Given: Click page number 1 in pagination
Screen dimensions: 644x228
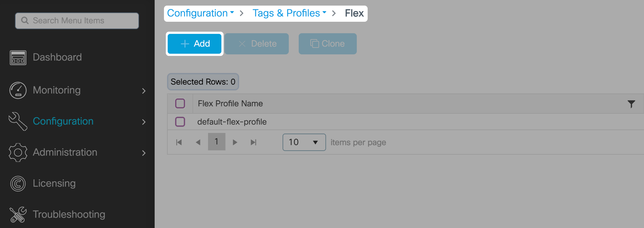Looking at the screenshot, I should pyautogui.click(x=216, y=142).
